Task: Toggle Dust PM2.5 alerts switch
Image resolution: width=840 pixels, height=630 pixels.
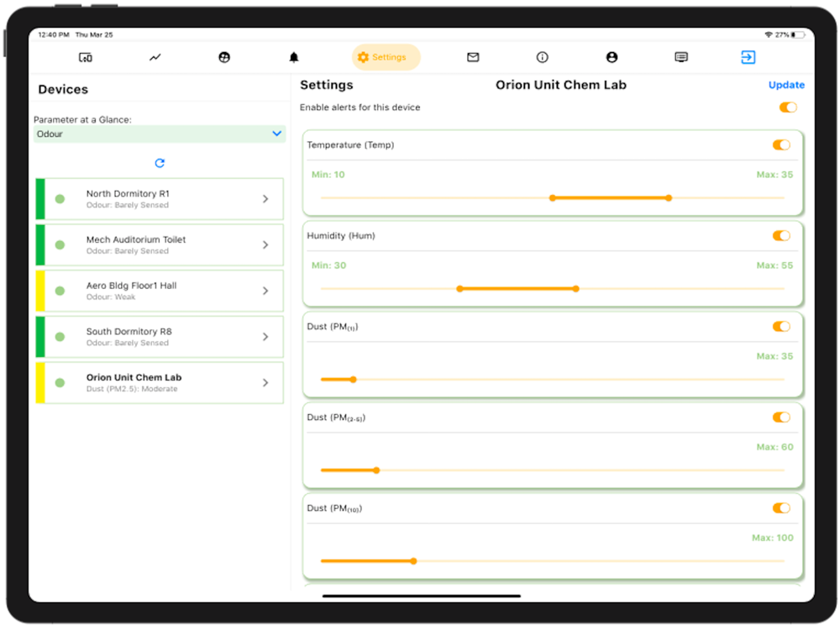Action: 781,417
